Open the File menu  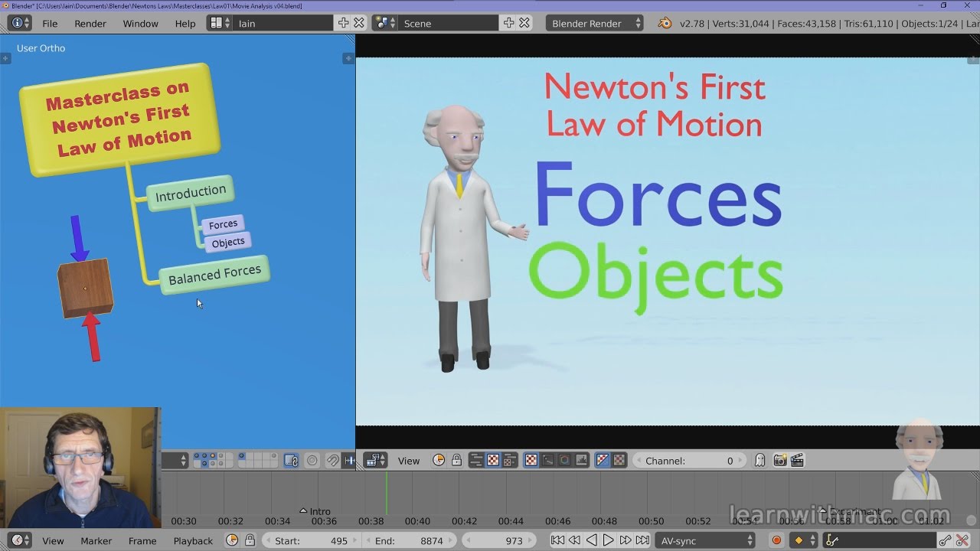(x=50, y=24)
